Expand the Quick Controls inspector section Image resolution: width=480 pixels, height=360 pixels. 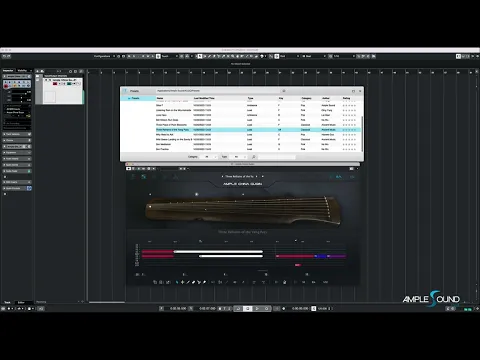[17, 188]
